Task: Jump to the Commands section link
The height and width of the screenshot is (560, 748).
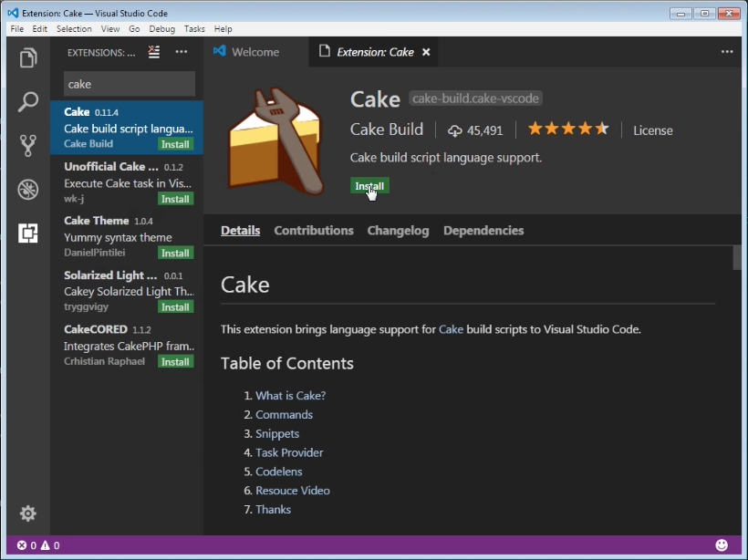Action: pos(285,414)
